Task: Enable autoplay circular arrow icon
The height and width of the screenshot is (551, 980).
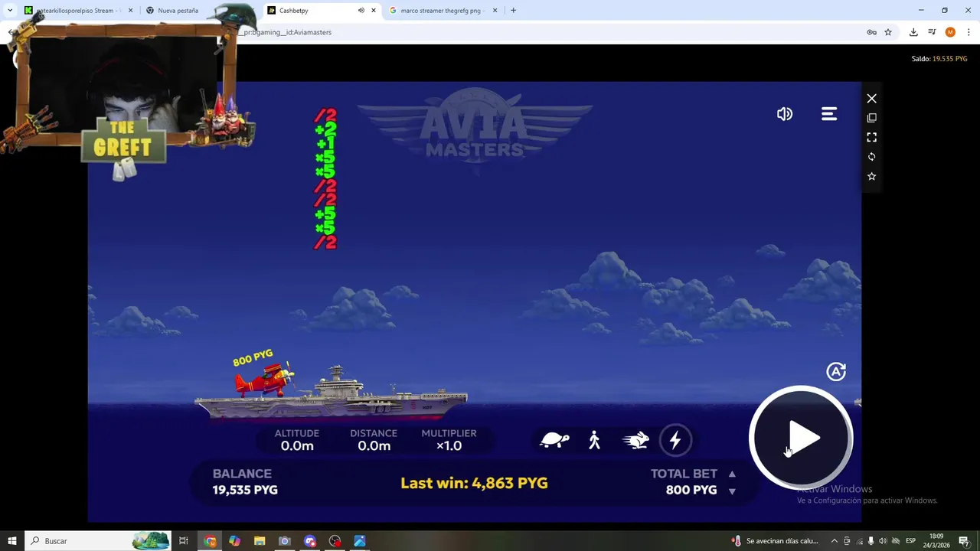Action: tap(836, 371)
